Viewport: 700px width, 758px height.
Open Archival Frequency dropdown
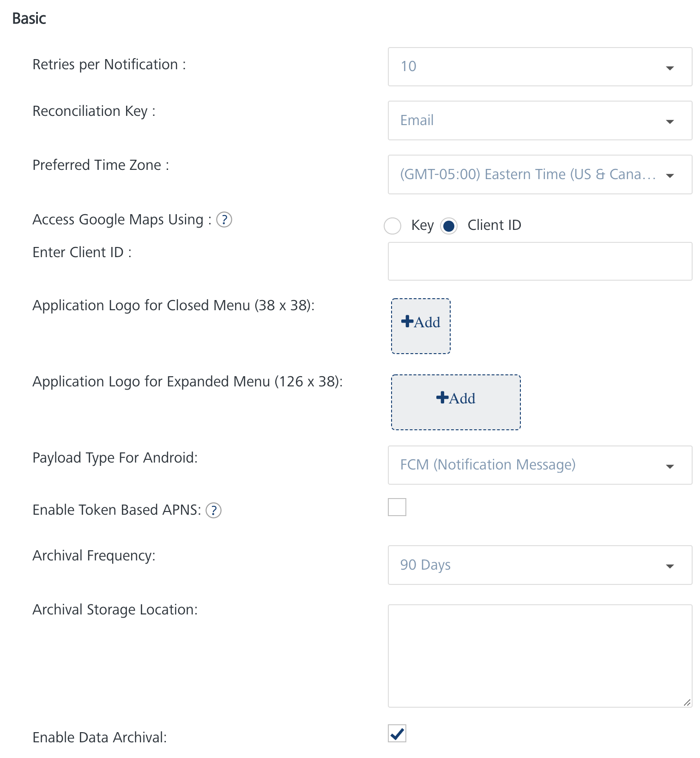coord(531,565)
